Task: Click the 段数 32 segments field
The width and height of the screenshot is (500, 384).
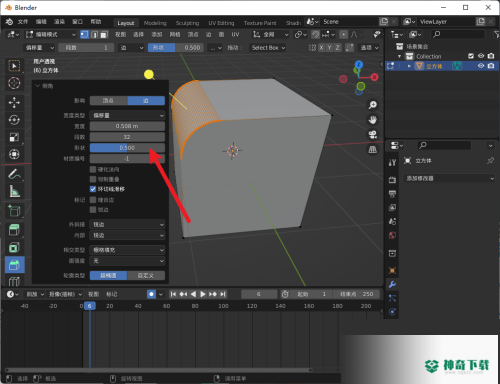Action: [x=127, y=137]
